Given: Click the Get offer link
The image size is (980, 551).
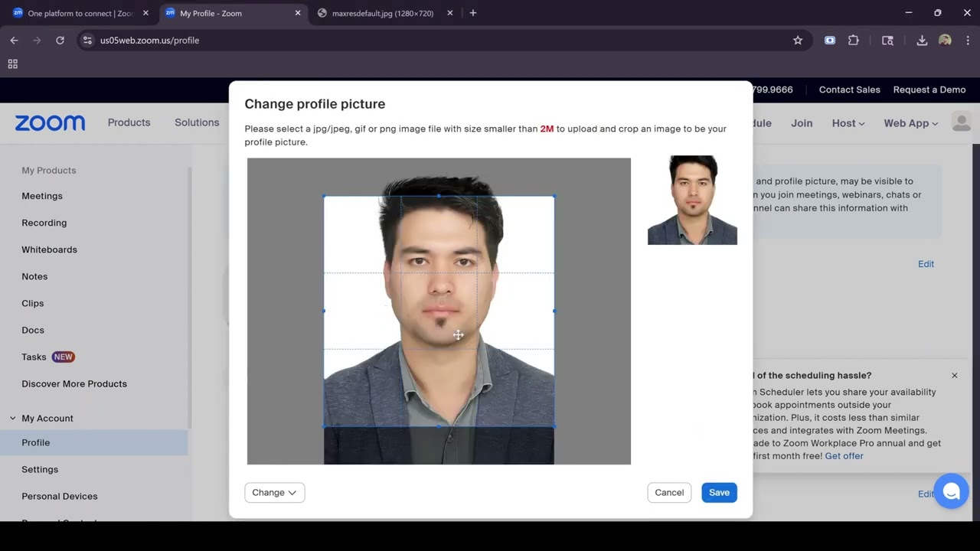Looking at the screenshot, I should [x=844, y=456].
